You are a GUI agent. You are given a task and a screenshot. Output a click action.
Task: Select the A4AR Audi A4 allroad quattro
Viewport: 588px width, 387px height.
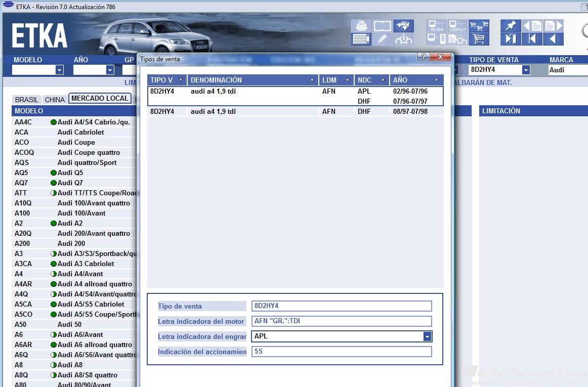click(x=75, y=284)
